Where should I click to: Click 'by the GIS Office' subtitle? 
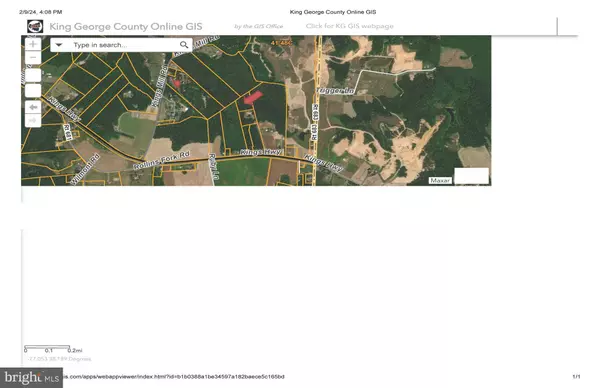pyautogui.click(x=259, y=26)
